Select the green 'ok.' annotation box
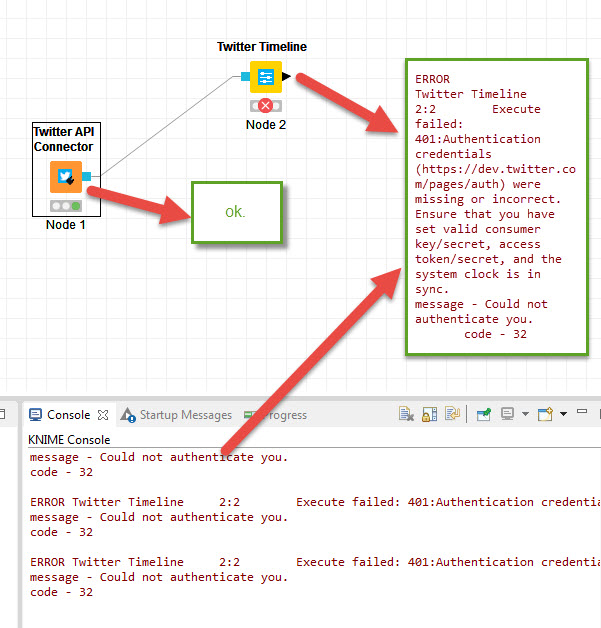Screen dimensions: 601x628 236,212
